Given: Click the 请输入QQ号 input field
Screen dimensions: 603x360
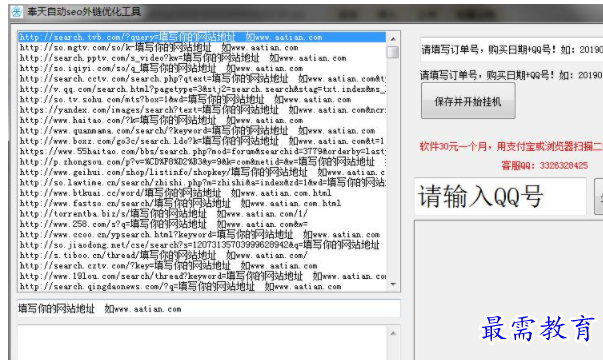Looking at the screenshot, I should click(x=500, y=196).
